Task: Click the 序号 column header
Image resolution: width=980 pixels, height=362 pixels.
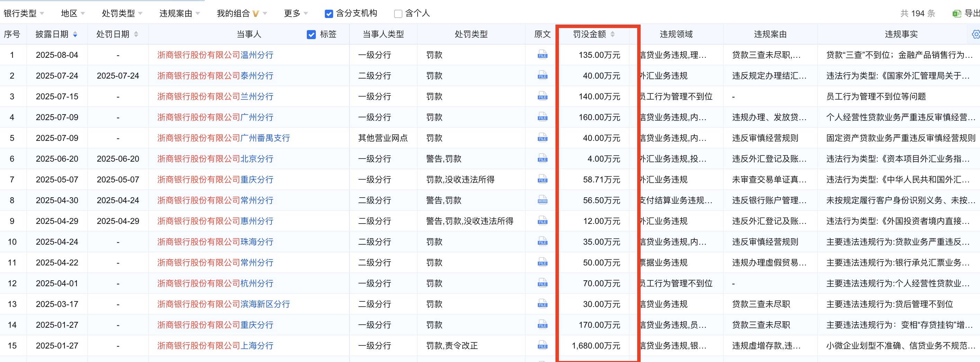Action: [x=12, y=34]
